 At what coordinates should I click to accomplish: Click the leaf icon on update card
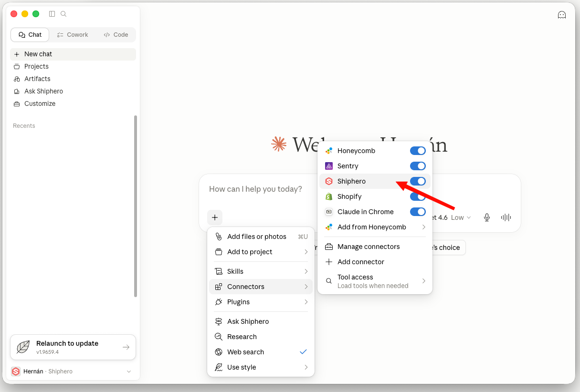23,347
